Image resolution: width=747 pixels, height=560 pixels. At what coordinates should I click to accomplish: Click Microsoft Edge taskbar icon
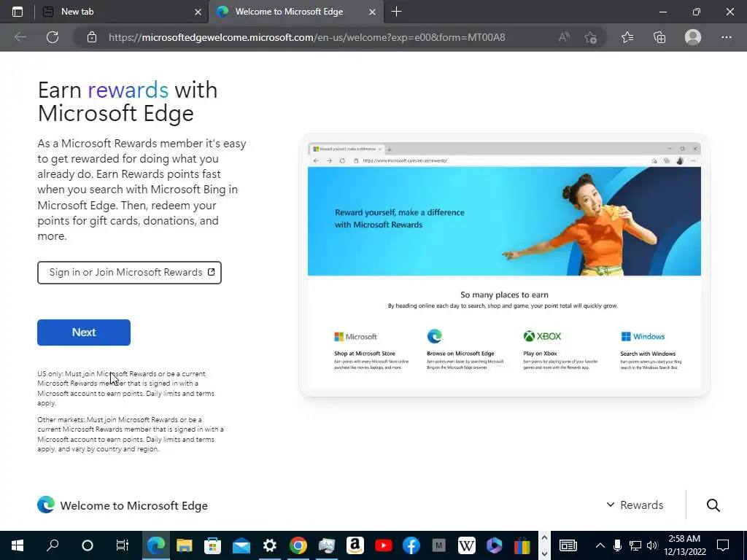(156, 545)
